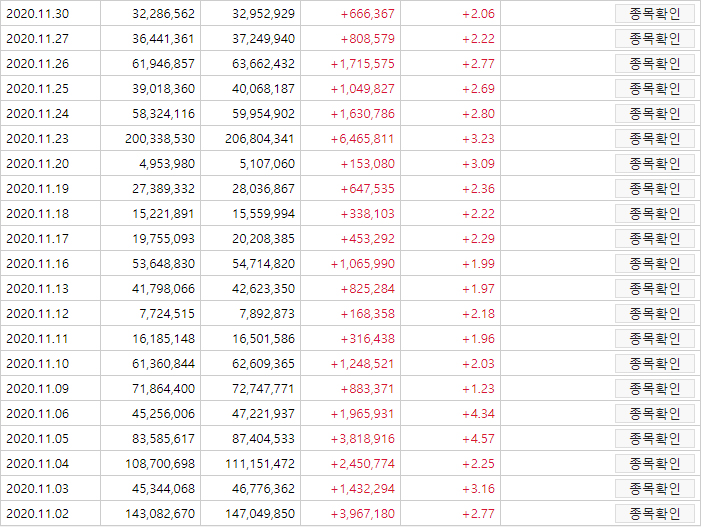
Task: Click the +6,465,811 profit value
Action: click(363, 139)
